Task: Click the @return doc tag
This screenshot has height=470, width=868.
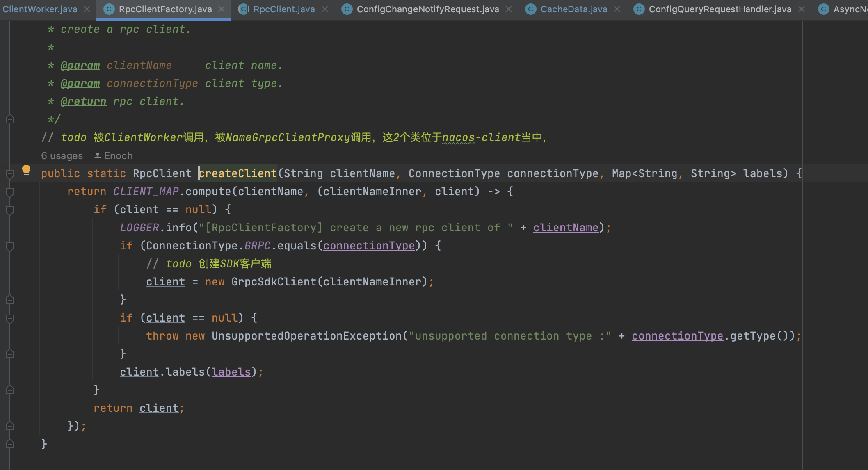Action: 83,102
